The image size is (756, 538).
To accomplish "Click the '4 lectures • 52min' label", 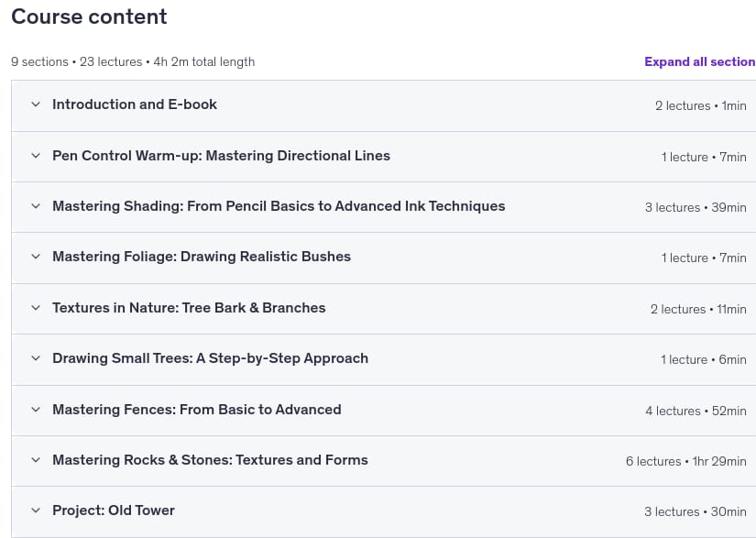I will point(696,411).
